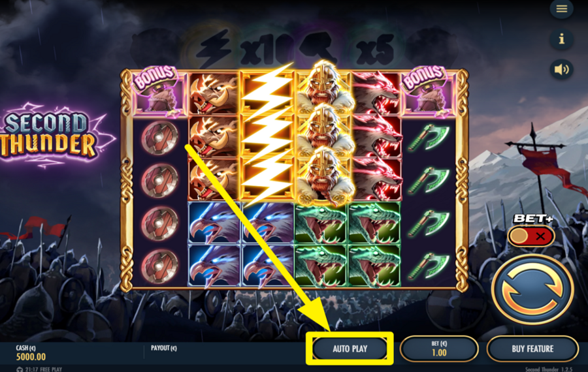
Task: Click the CASH balance display
Action: pyautogui.click(x=31, y=353)
